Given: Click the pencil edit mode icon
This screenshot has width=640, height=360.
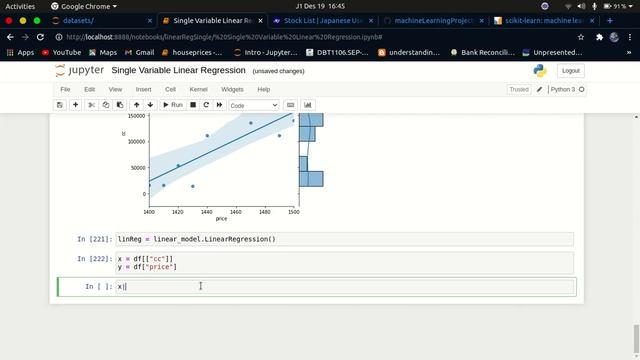Looking at the screenshot, I should pyautogui.click(x=539, y=89).
